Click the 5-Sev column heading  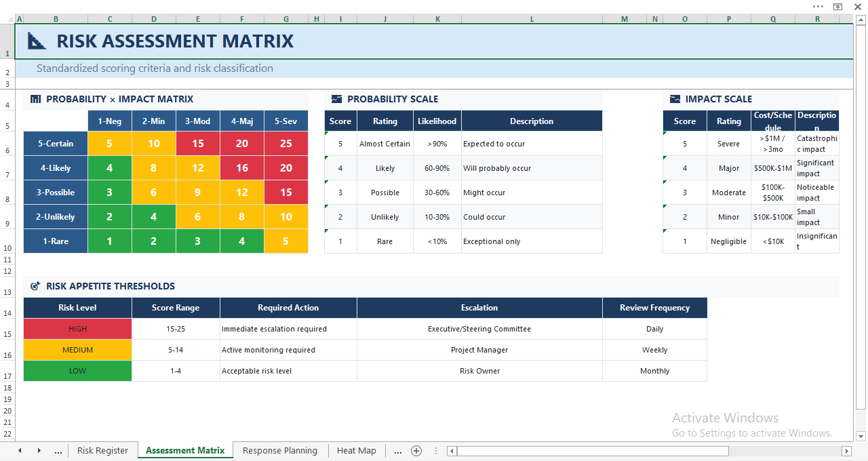pos(286,121)
